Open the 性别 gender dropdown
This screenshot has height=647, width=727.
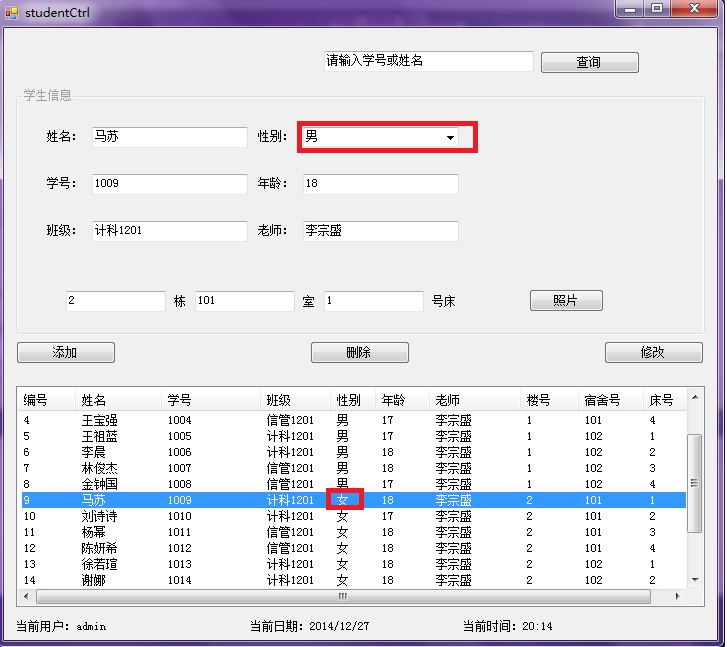click(380, 137)
